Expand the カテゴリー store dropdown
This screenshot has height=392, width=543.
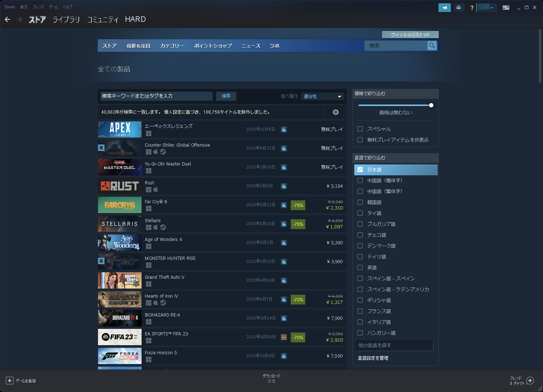pos(172,46)
